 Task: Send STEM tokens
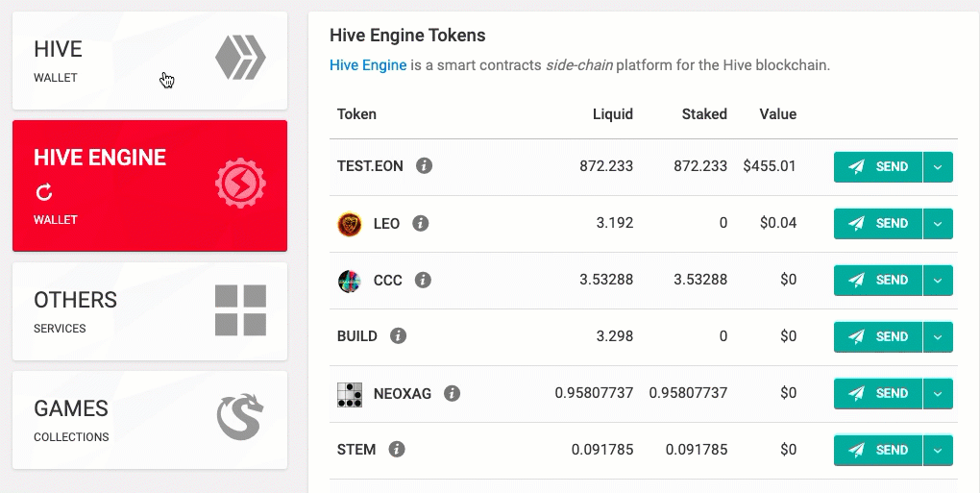878,450
